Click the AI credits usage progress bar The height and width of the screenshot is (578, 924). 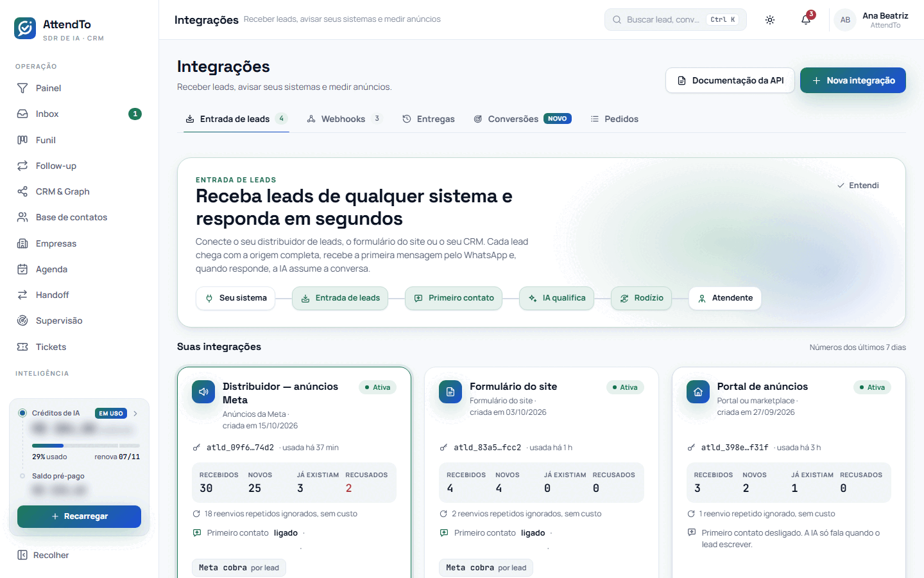[86, 446]
